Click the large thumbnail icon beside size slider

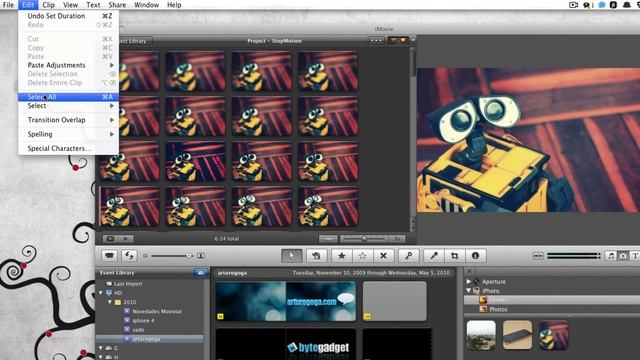pyautogui.click(x=201, y=256)
